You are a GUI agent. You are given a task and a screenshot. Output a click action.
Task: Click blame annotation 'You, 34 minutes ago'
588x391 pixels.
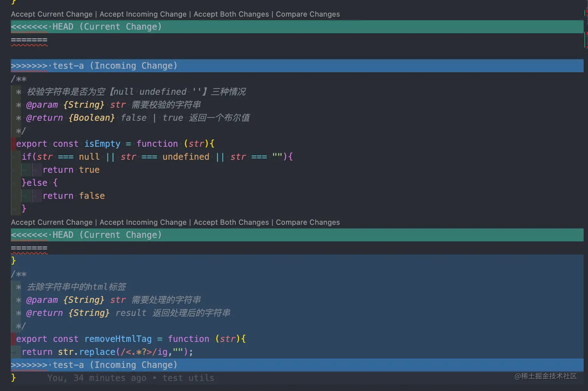point(131,378)
